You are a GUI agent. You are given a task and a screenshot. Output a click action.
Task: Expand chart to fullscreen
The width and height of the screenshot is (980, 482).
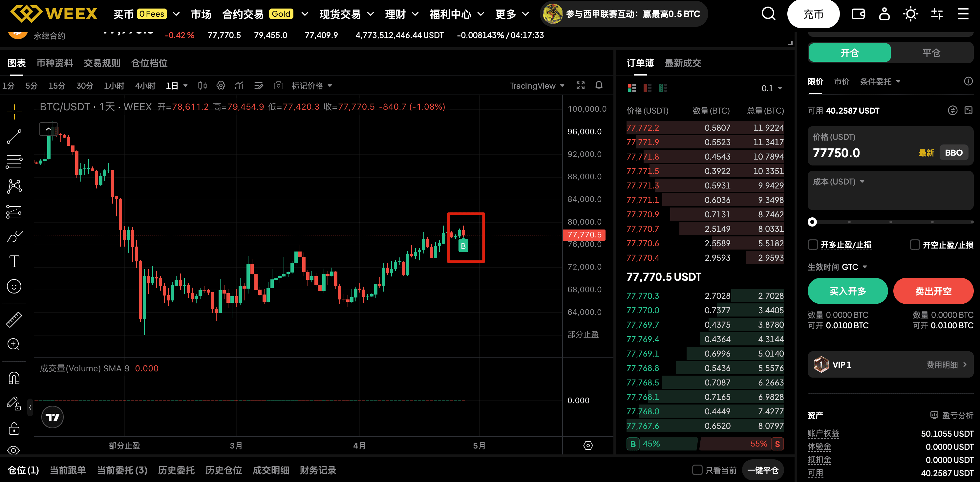tap(581, 86)
